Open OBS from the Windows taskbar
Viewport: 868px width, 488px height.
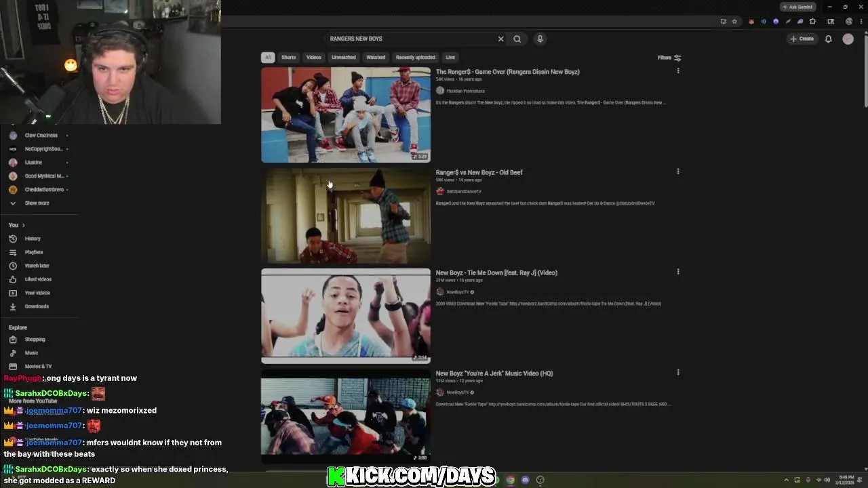point(540,480)
